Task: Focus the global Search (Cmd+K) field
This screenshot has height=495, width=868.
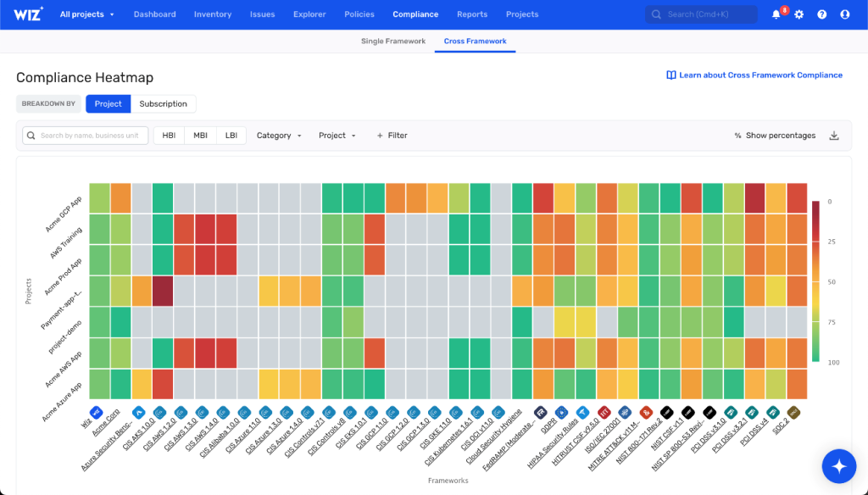Action: [x=701, y=14]
